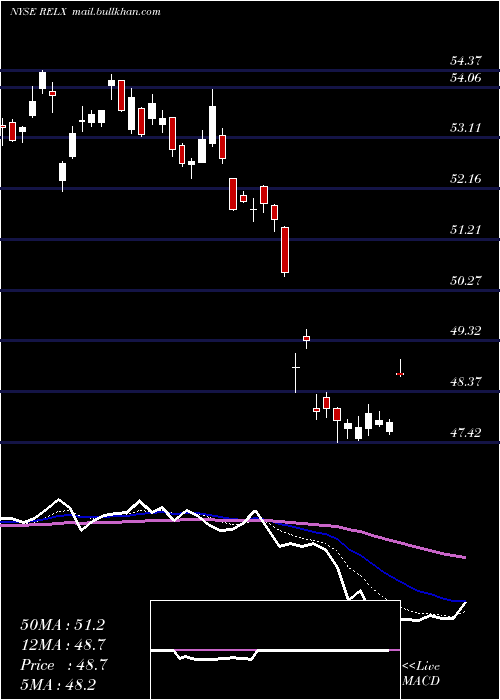Image resolution: width=500 pixels, height=700 pixels.
Task: Click the 52.16 price level label
Action: 466,179
